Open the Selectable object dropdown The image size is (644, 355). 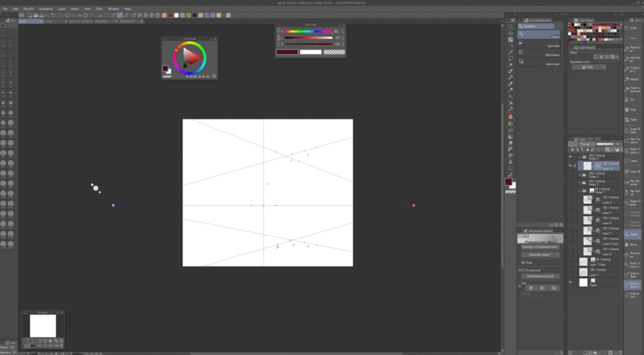pos(540,254)
